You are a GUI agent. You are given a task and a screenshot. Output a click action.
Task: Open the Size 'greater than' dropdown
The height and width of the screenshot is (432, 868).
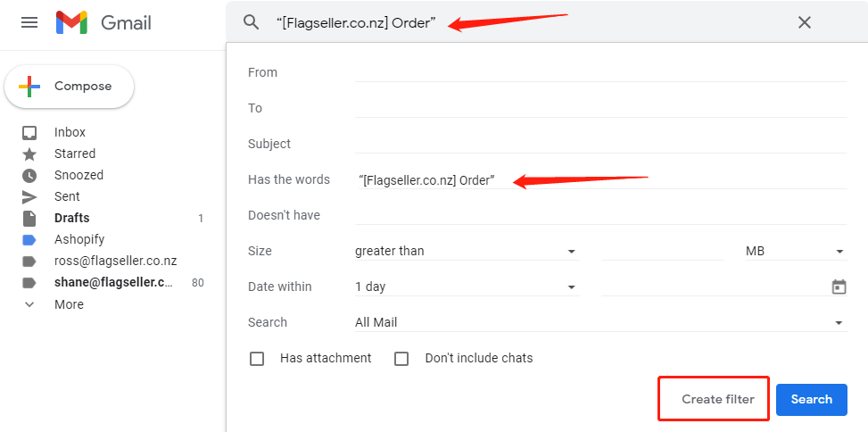466,251
